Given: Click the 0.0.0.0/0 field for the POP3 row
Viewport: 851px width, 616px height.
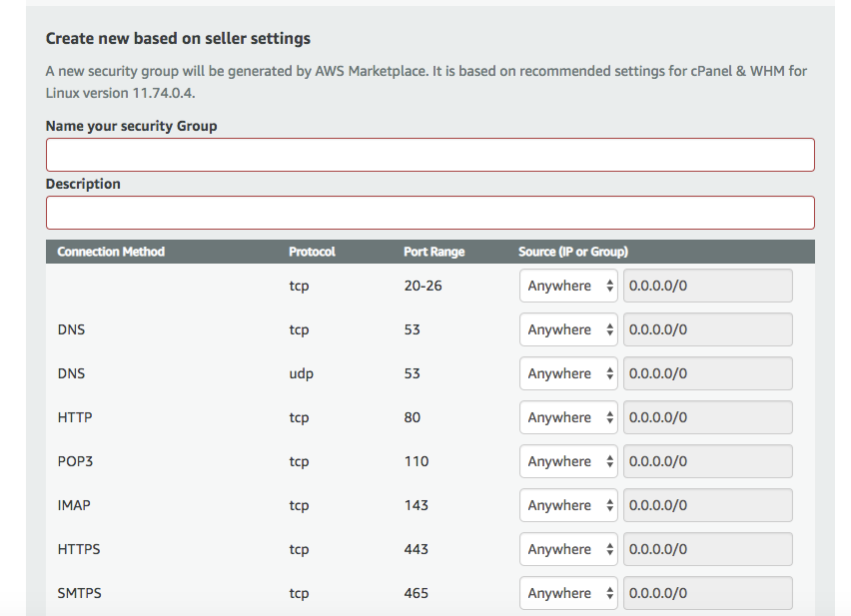Looking at the screenshot, I should pyautogui.click(x=707, y=460).
